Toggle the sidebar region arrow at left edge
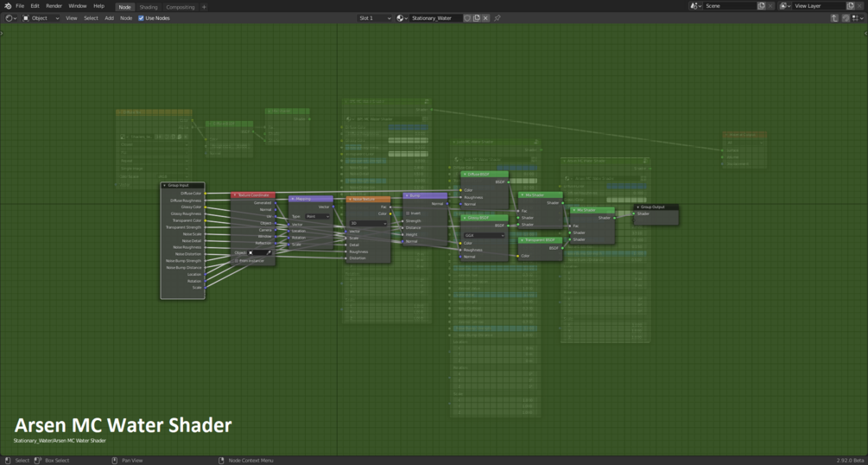This screenshot has width=868, height=465. [x=2, y=33]
